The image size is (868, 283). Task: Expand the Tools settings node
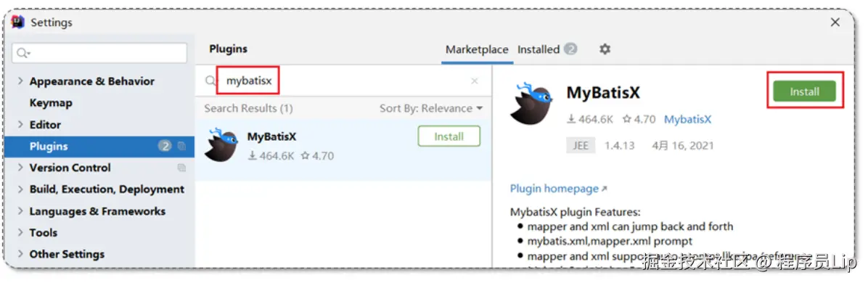pos(20,233)
